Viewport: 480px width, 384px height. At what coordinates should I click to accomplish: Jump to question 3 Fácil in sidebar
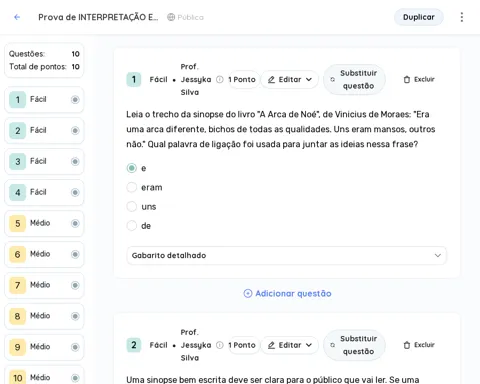point(44,162)
